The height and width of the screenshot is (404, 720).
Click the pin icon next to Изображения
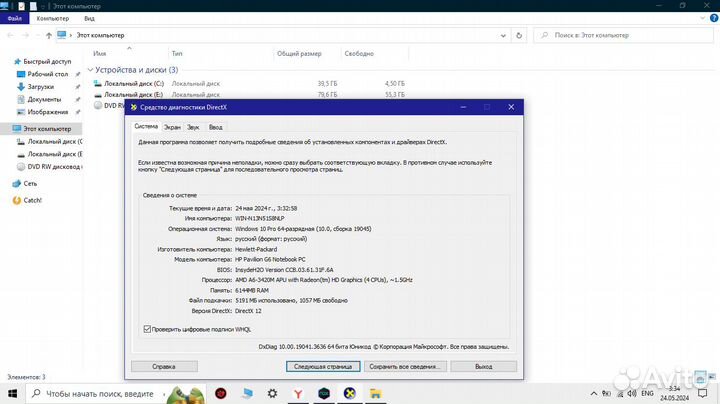[78, 112]
